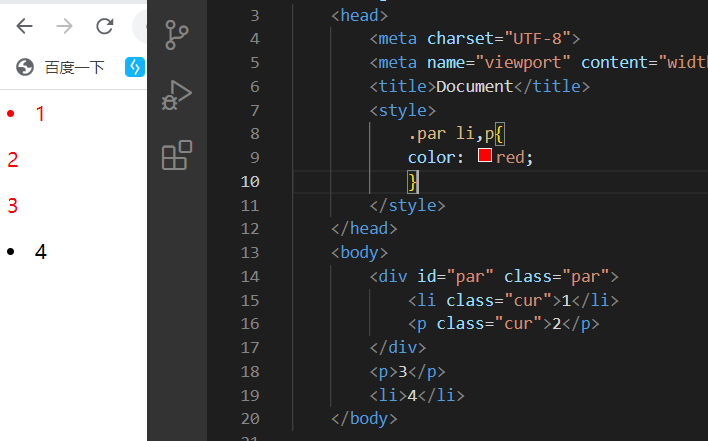Place cursor in the Document title text
Image resolution: width=708 pixels, height=441 pixels.
tap(474, 86)
